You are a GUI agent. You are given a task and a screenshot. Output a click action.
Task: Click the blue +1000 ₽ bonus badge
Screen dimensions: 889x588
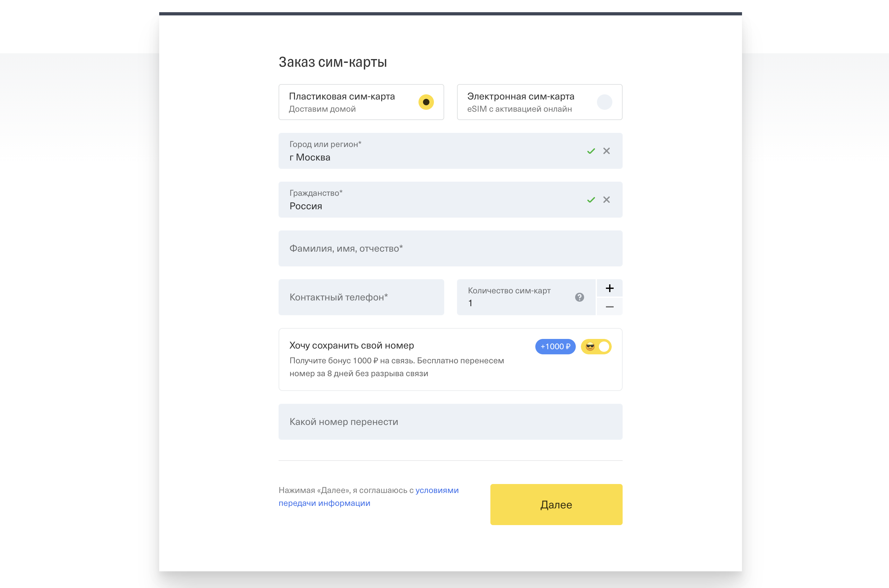pos(555,347)
